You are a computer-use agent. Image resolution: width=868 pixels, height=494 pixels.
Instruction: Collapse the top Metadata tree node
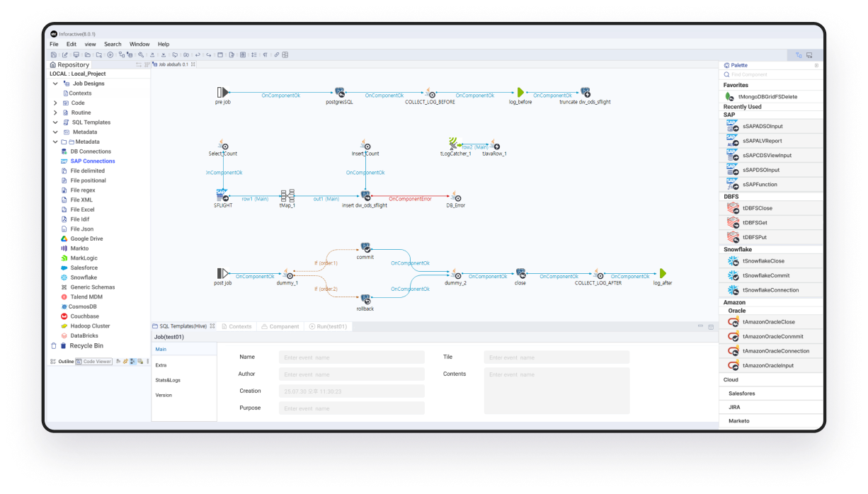tap(55, 132)
